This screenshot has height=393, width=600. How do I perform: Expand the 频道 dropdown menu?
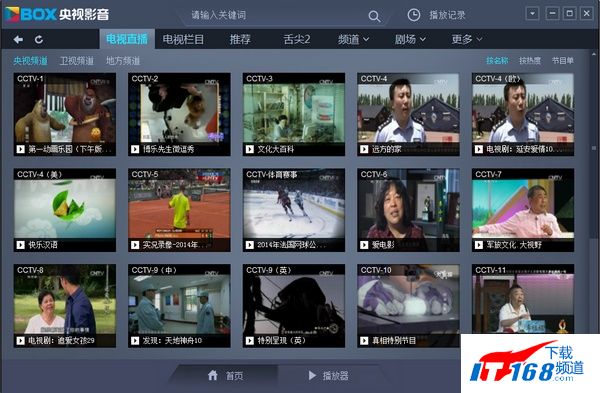[x=353, y=39]
